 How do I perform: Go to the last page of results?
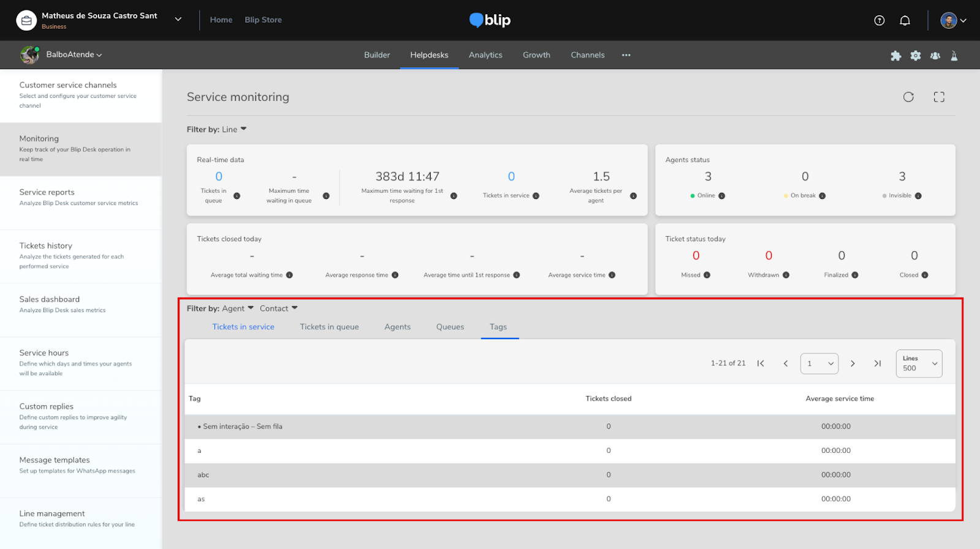tap(877, 364)
